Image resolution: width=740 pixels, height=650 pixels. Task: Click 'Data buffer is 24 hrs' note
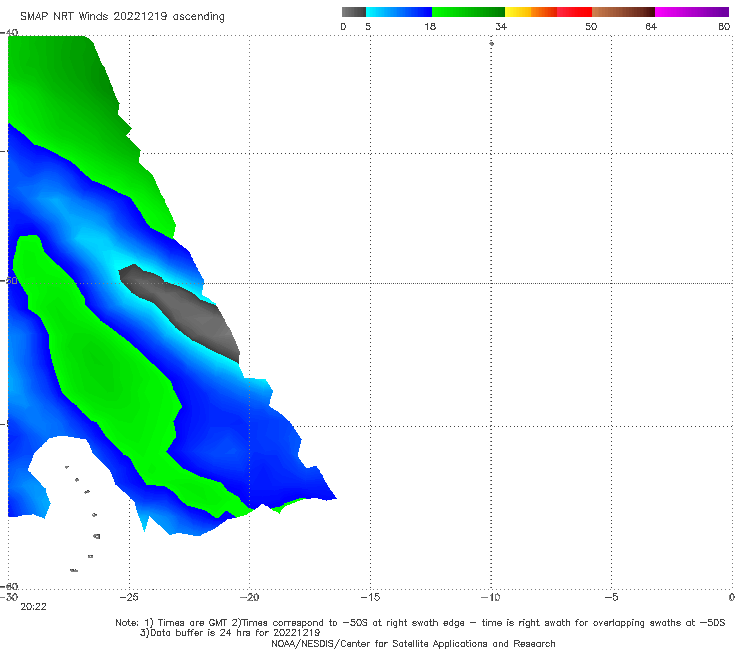pyautogui.click(x=230, y=633)
